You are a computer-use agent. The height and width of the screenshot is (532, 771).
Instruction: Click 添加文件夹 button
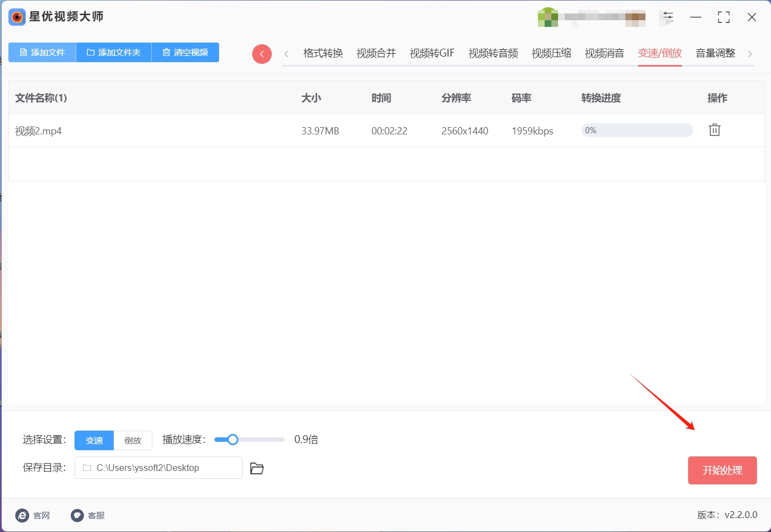[x=114, y=52]
